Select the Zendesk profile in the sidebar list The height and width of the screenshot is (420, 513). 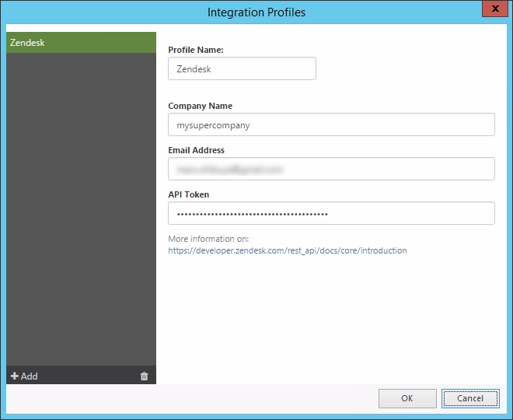81,43
